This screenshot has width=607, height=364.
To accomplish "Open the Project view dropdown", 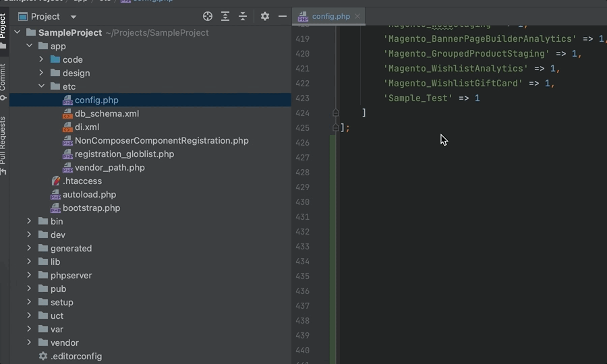I will (x=73, y=17).
